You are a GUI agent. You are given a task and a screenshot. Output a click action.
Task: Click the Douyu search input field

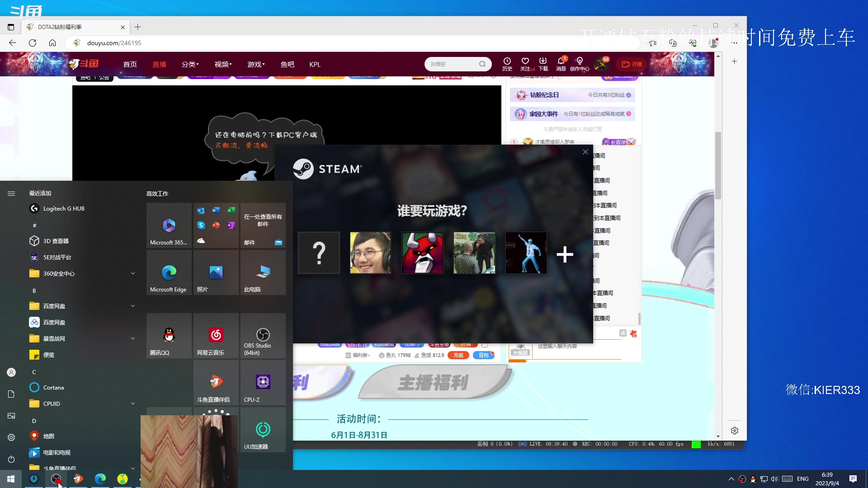(x=452, y=64)
